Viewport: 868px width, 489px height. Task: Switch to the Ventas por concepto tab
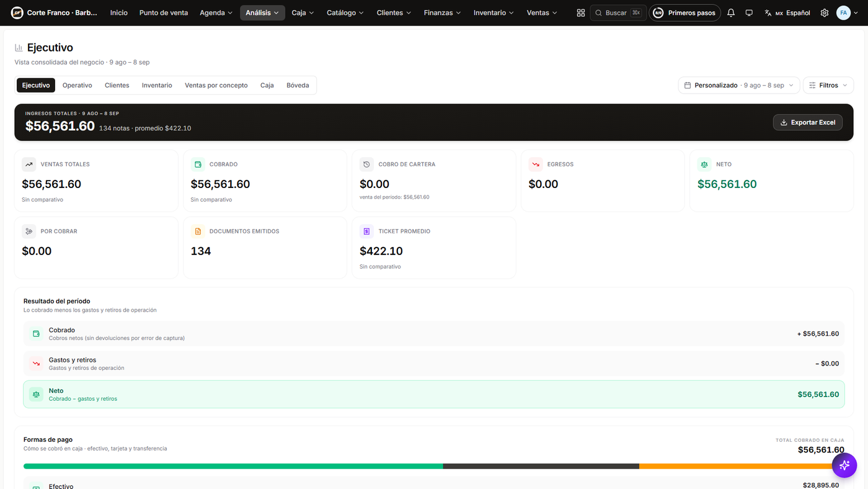coord(216,86)
